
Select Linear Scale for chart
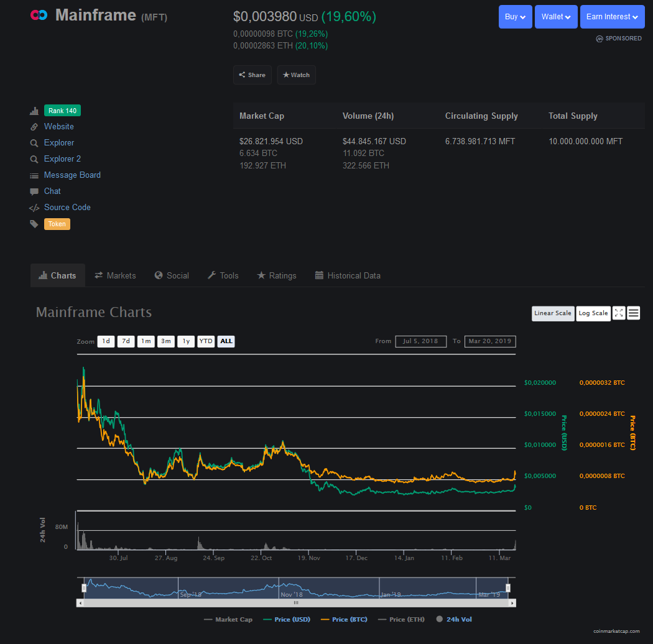tap(553, 313)
